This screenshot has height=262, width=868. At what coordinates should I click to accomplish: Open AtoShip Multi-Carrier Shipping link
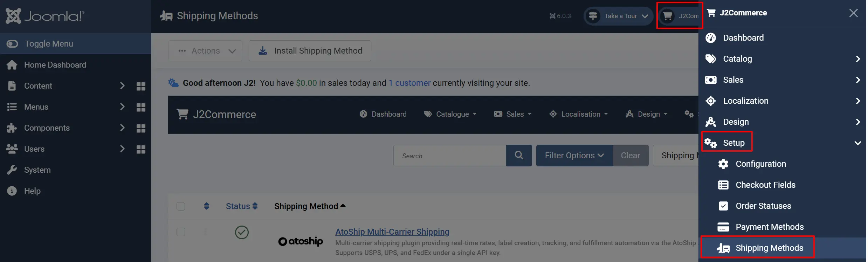tap(392, 232)
